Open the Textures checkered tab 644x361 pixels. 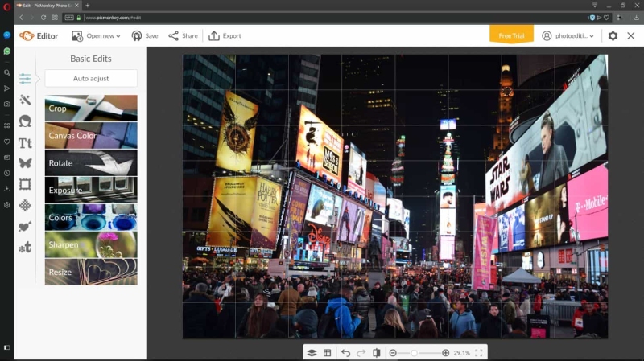coord(25,205)
